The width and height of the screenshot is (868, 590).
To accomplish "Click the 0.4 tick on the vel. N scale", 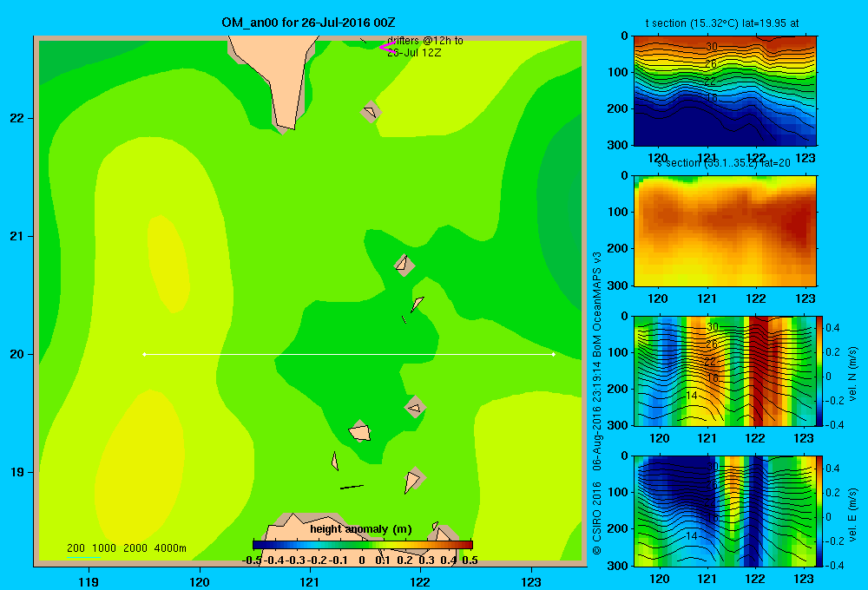I will (x=832, y=328).
